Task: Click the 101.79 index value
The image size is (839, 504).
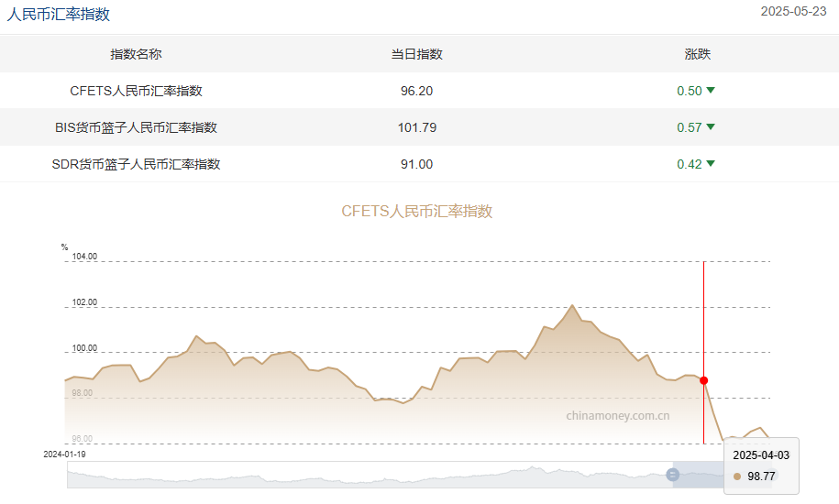Action: pos(416,127)
